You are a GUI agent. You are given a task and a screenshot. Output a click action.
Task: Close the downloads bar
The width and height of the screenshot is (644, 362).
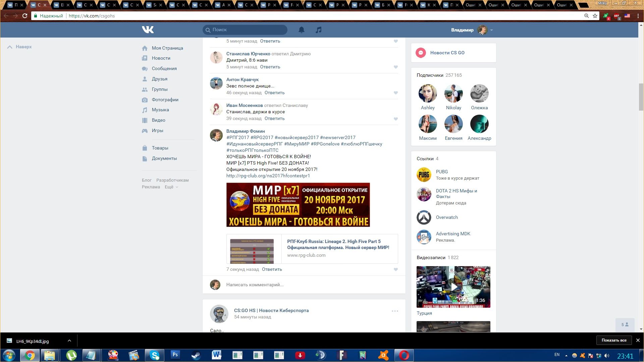pos(638,340)
